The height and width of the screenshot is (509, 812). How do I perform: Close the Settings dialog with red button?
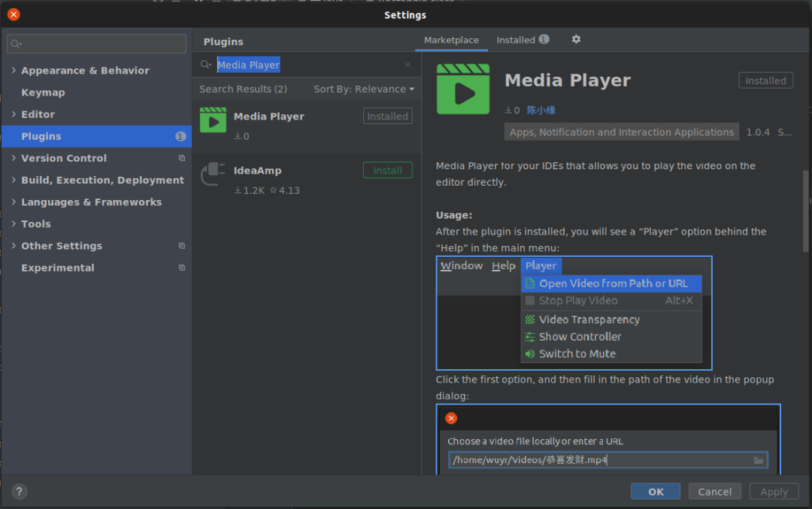[14, 14]
